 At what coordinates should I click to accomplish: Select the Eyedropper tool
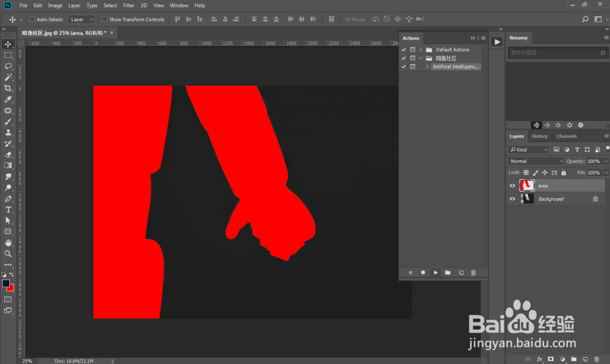(8, 99)
